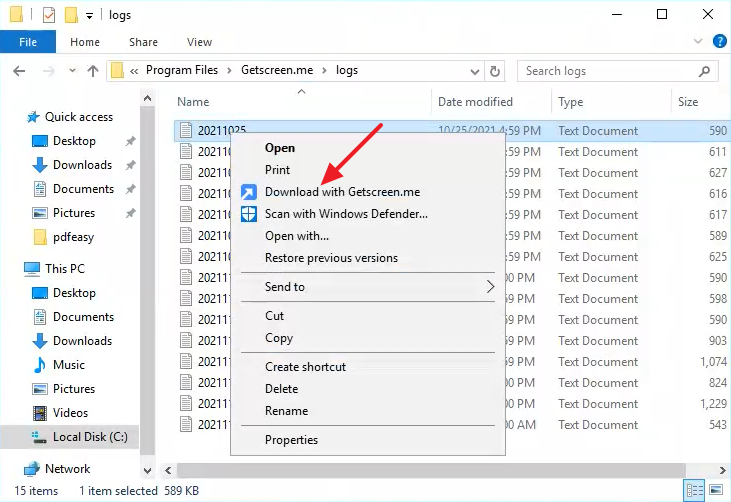Click the Windows Defender shield icon
The image size is (731, 502).
[x=249, y=214]
